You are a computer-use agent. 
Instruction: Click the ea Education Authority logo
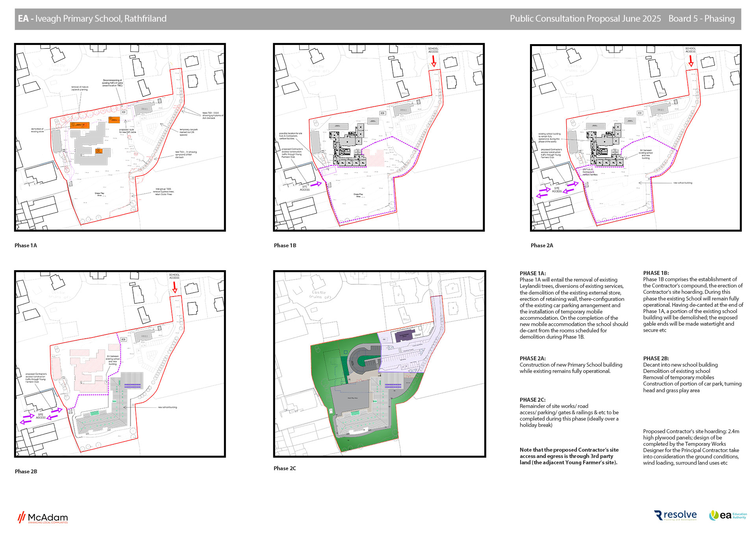click(x=728, y=515)
